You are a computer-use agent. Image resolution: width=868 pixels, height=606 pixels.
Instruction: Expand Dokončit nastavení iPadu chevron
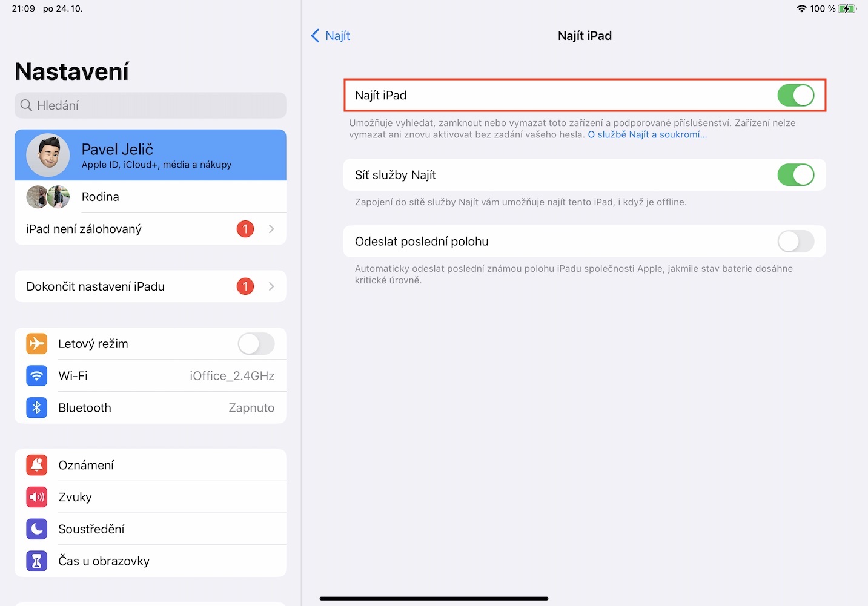(x=271, y=286)
